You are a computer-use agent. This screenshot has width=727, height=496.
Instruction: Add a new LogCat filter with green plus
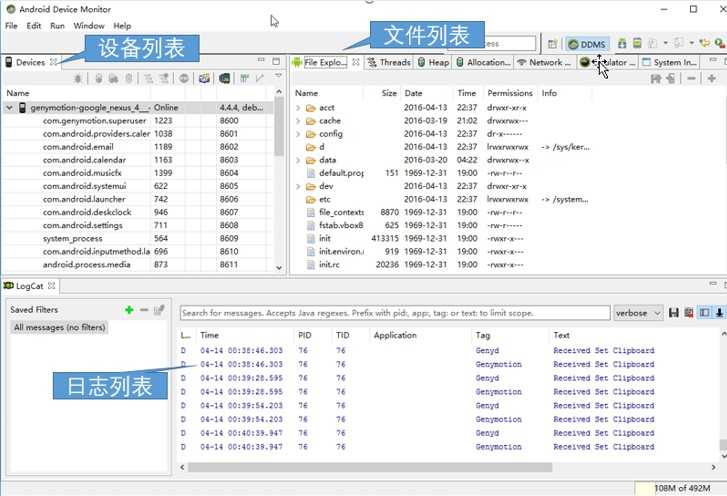coord(129,310)
